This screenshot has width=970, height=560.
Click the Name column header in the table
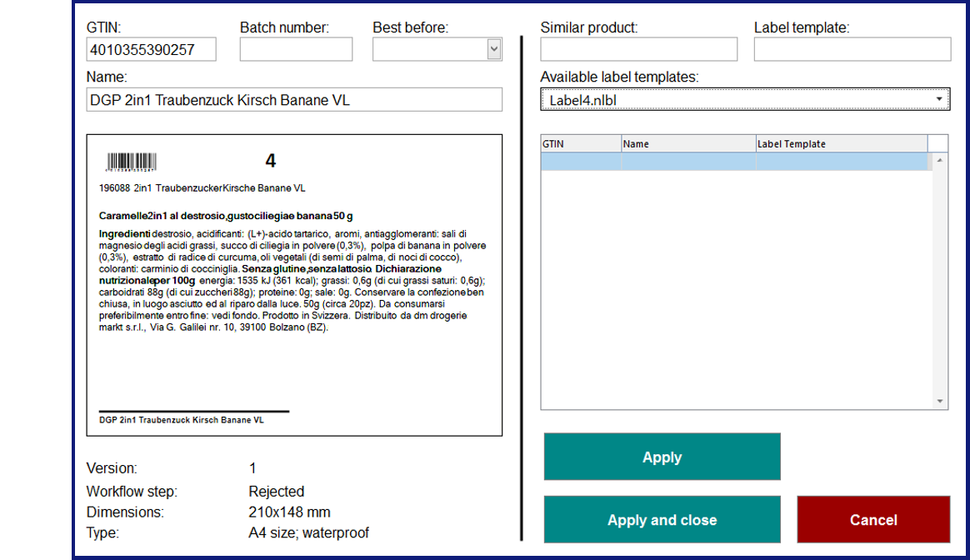pyautogui.click(x=688, y=143)
